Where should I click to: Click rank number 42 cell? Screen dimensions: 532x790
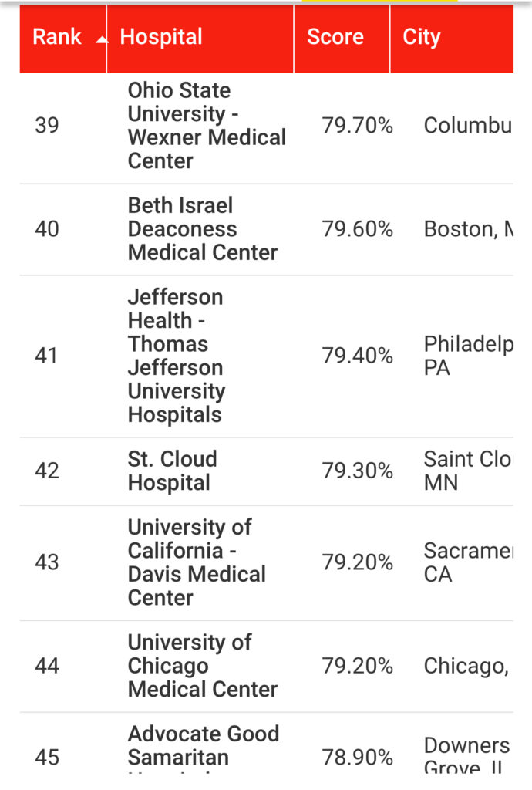tap(47, 471)
